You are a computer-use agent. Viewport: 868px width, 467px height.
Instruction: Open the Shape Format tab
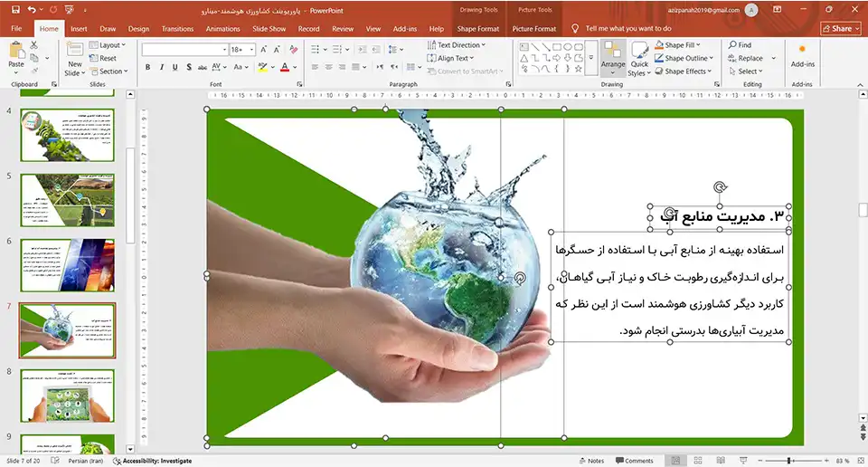(x=477, y=29)
